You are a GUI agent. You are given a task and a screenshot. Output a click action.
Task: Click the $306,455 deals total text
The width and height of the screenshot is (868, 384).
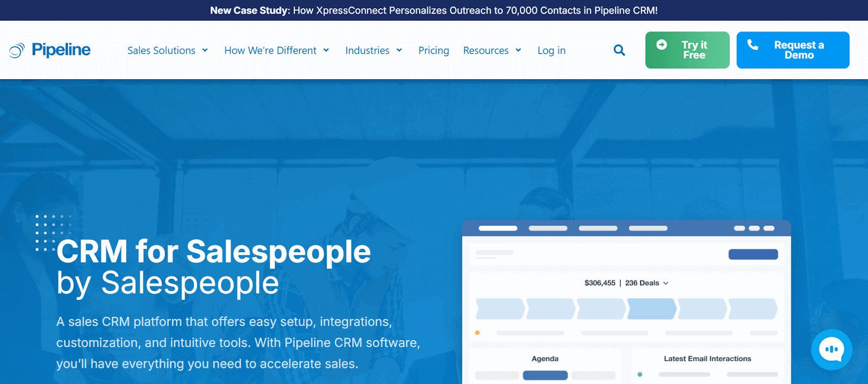(600, 283)
